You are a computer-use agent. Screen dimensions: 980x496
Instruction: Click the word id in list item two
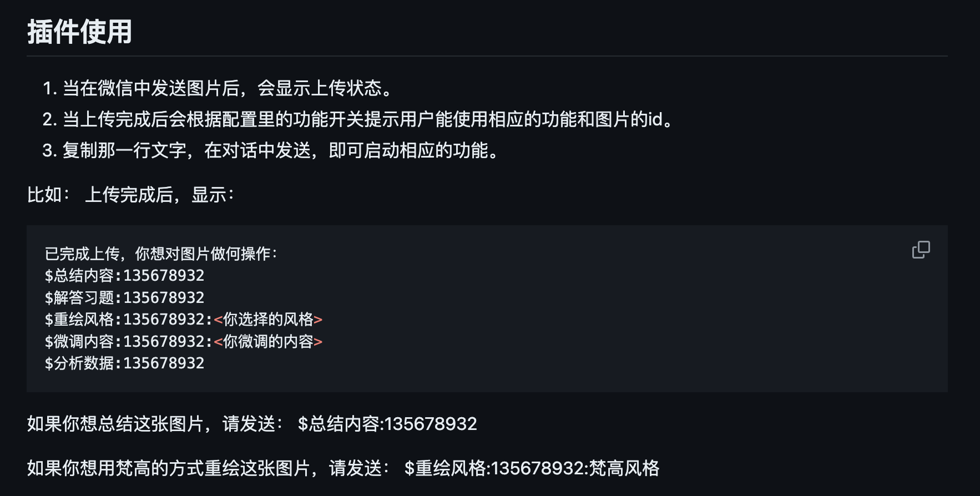pyautogui.click(x=656, y=119)
